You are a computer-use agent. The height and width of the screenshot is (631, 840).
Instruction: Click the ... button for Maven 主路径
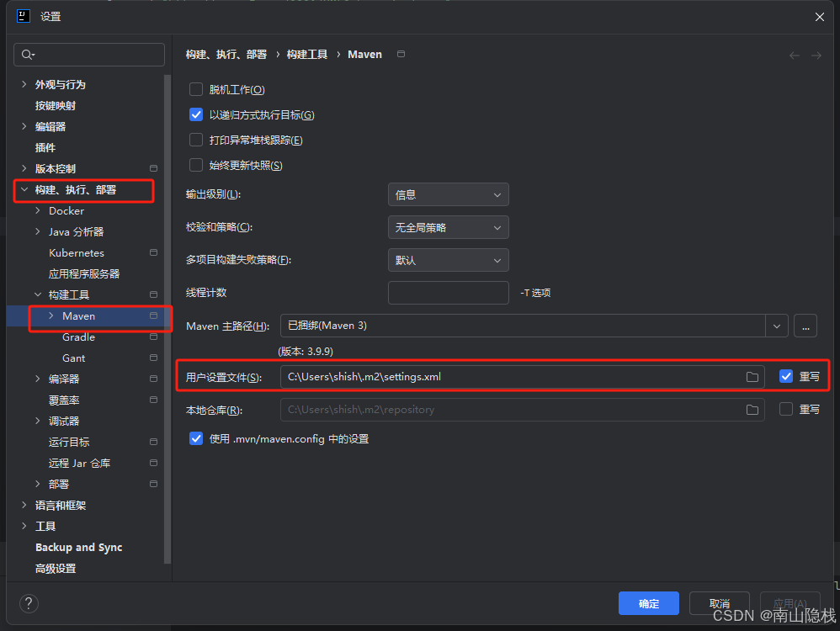pyautogui.click(x=805, y=326)
